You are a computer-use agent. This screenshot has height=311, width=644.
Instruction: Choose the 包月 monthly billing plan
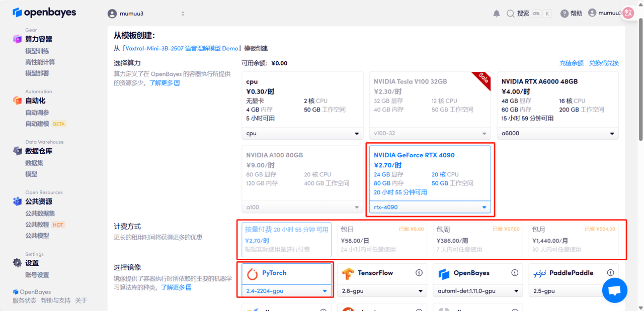click(x=573, y=239)
